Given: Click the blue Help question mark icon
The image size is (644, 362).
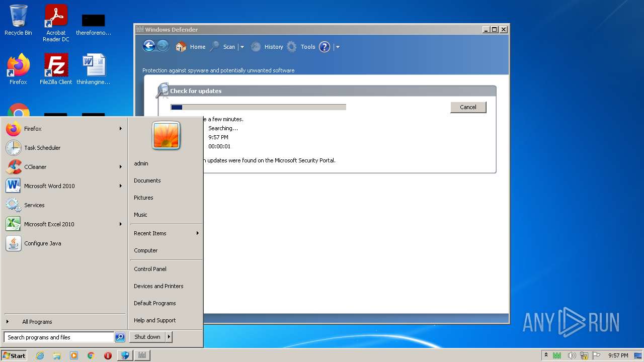Looking at the screenshot, I should tap(325, 47).
